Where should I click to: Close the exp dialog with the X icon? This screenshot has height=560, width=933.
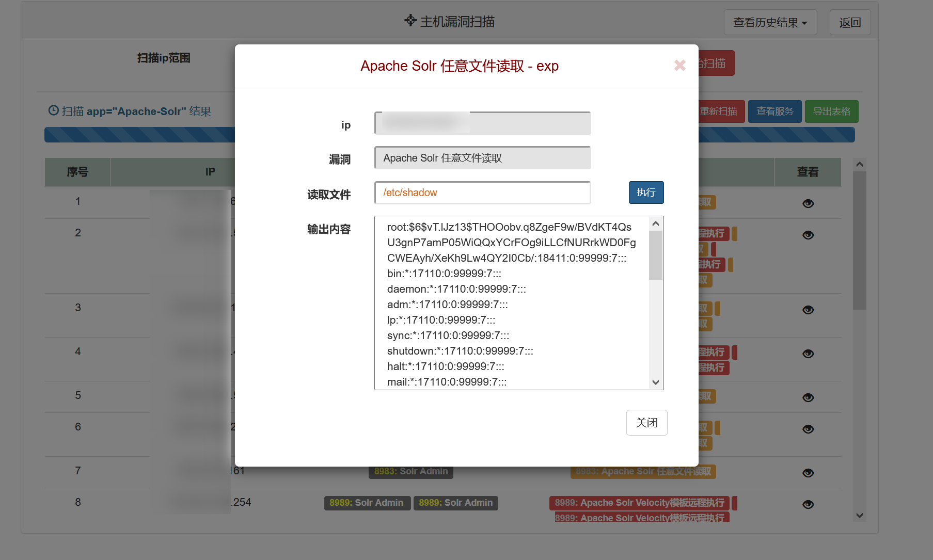pos(679,65)
